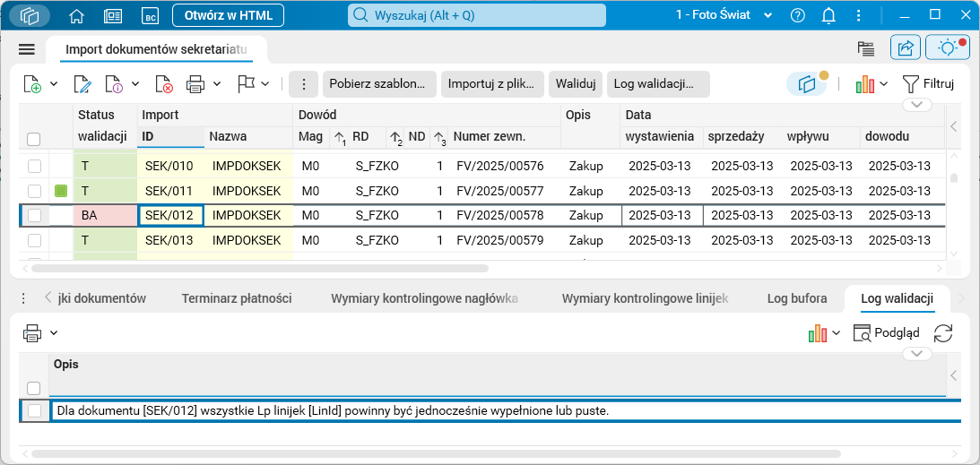Expand the new document dropdown arrow

54,84
